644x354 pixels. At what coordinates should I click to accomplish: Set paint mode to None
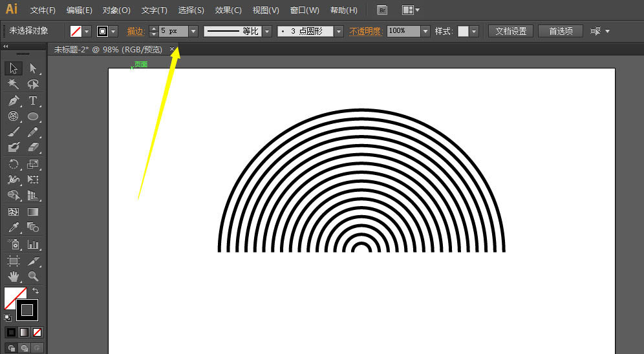[38, 332]
